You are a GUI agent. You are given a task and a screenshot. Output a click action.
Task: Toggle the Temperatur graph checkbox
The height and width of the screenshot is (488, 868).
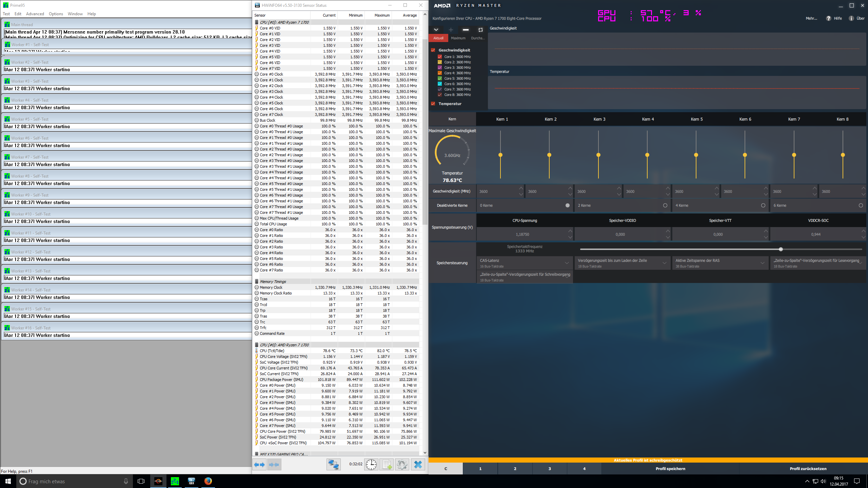(x=433, y=104)
